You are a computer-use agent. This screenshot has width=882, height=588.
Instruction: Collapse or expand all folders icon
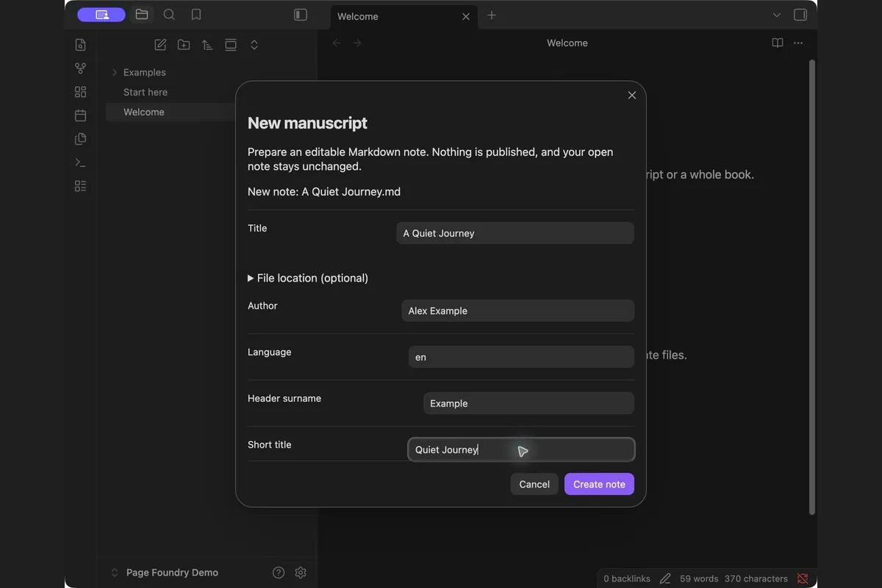click(254, 45)
